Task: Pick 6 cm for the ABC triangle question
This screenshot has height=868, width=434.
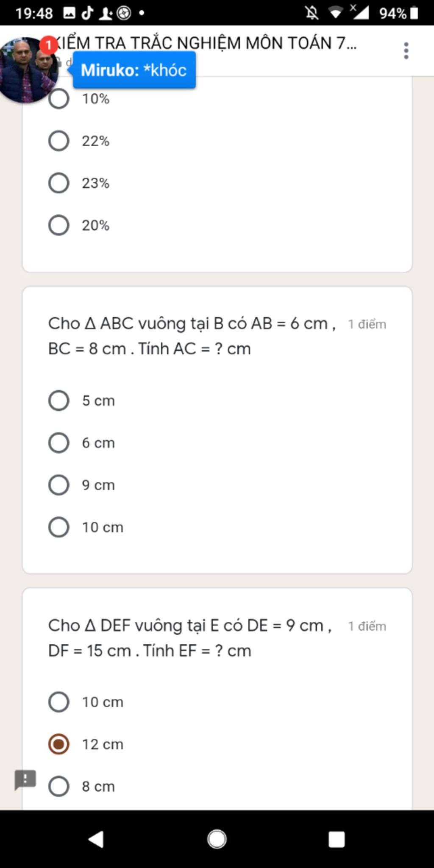Action: point(82,443)
